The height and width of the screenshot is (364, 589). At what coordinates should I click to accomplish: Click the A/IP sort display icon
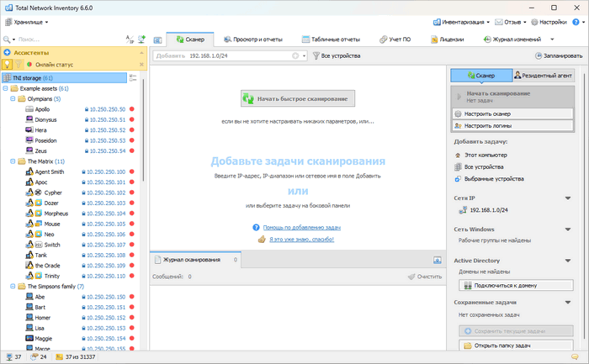pos(130,39)
